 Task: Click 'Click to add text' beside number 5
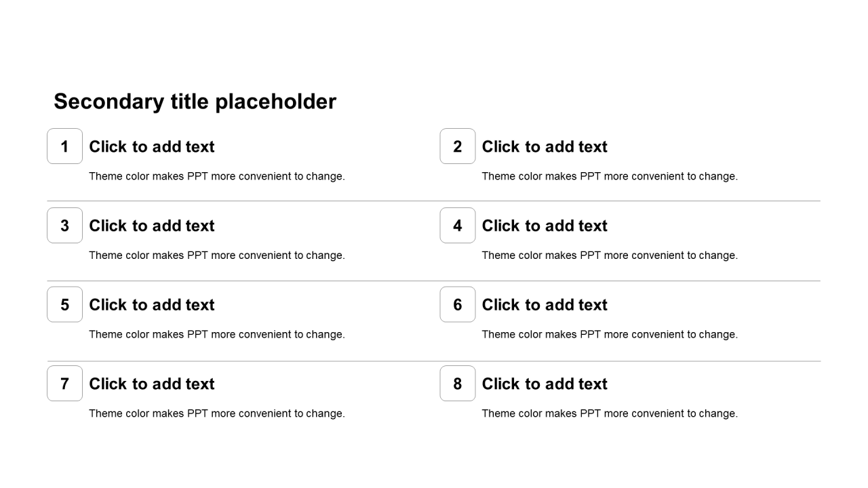coord(152,305)
